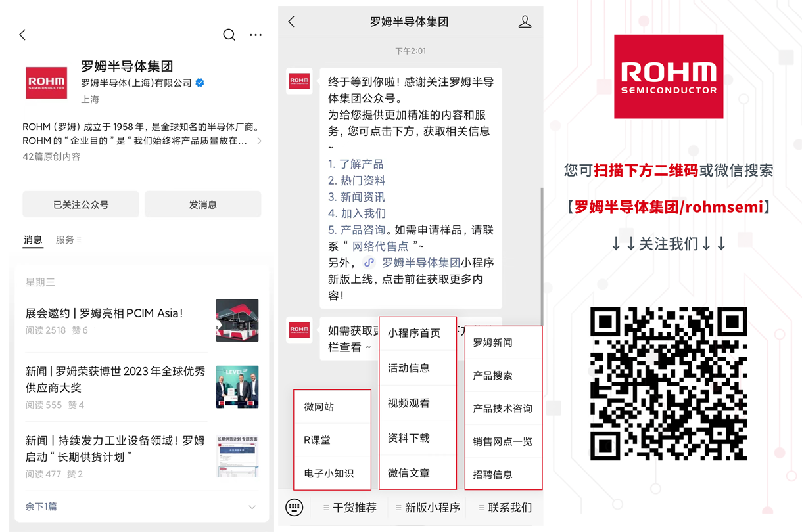Tap the back arrow on the profile page
802x532 pixels.
(22, 35)
